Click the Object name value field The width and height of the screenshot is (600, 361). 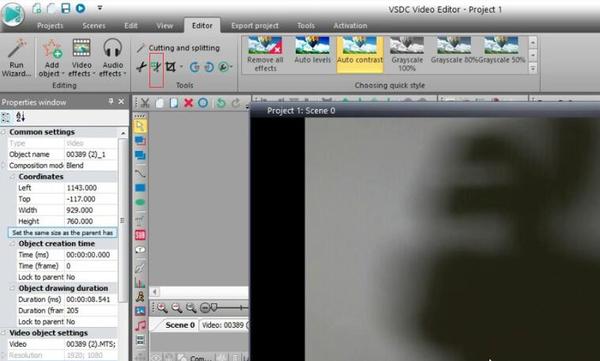(91, 154)
